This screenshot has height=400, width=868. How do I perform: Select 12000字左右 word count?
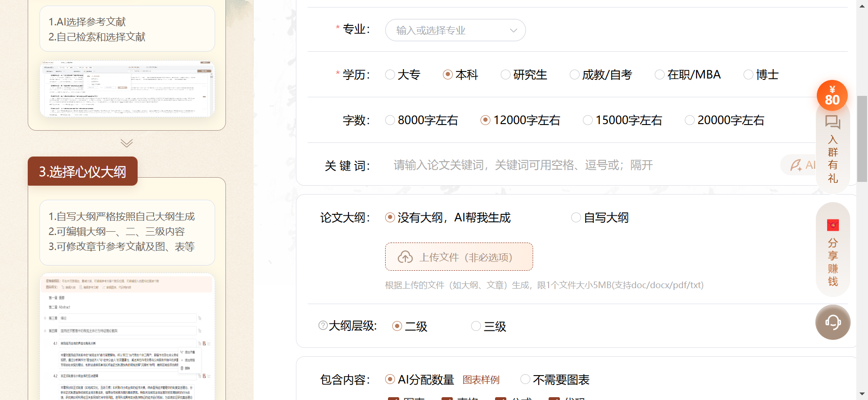coord(485,120)
